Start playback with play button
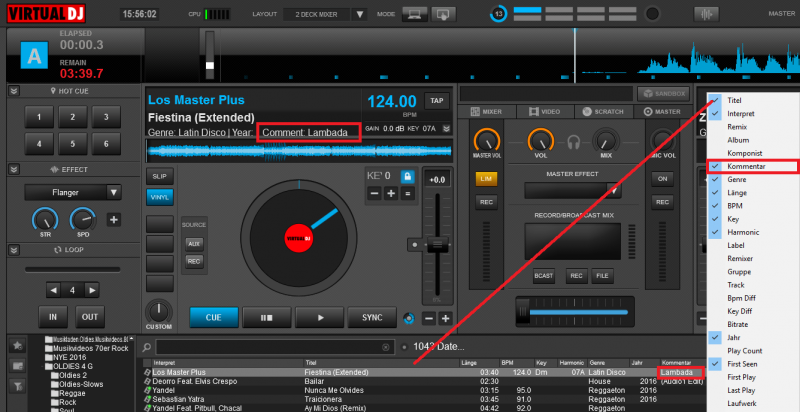This screenshot has width=800, height=412. point(320,317)
